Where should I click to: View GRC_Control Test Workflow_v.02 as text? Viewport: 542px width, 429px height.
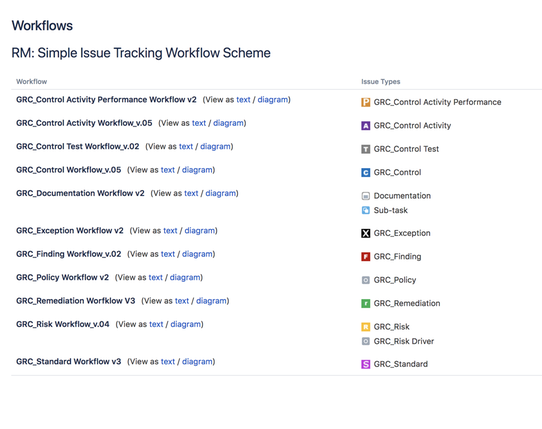[186, 147]
